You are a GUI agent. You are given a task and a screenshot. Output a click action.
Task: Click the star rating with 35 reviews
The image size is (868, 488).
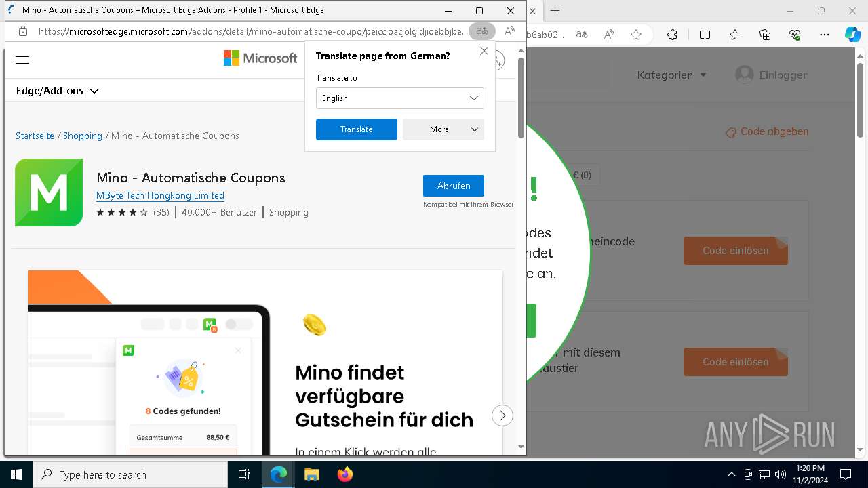(133, 212)
